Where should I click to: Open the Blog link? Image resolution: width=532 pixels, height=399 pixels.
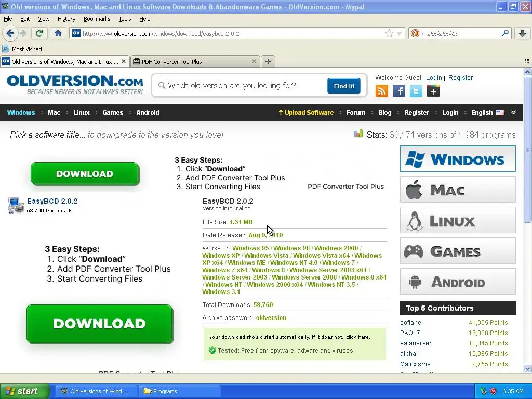pyautogui.click(x=385, y=113)
